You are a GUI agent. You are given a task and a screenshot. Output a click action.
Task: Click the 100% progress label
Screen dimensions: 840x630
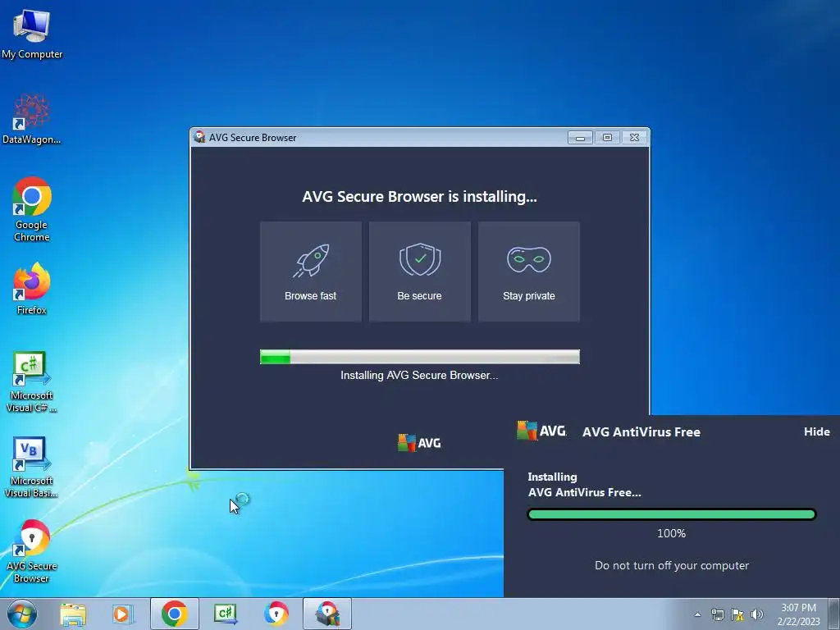[672, 533]
